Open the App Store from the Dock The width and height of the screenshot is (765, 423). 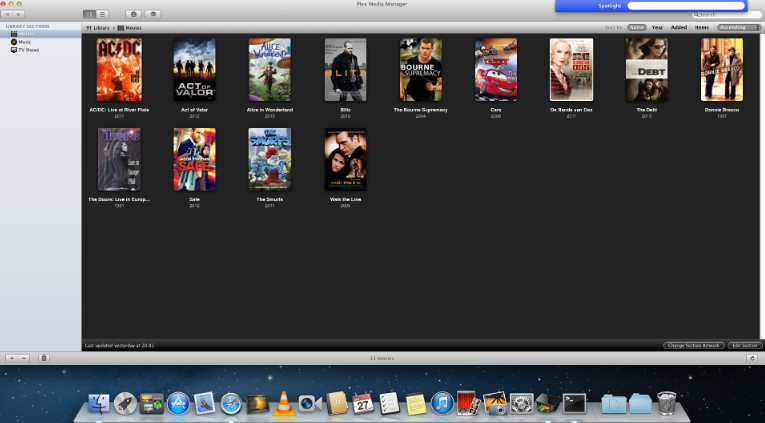click(179, 404)
